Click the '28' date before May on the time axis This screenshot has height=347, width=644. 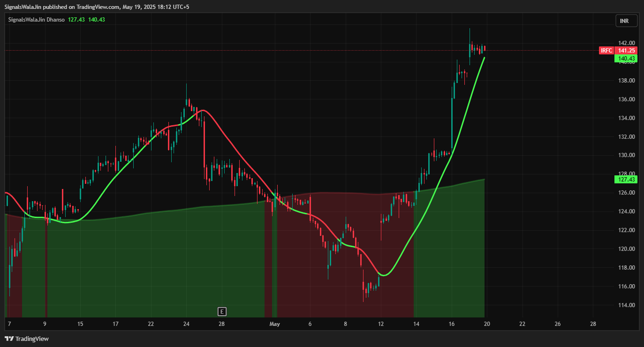222,324
